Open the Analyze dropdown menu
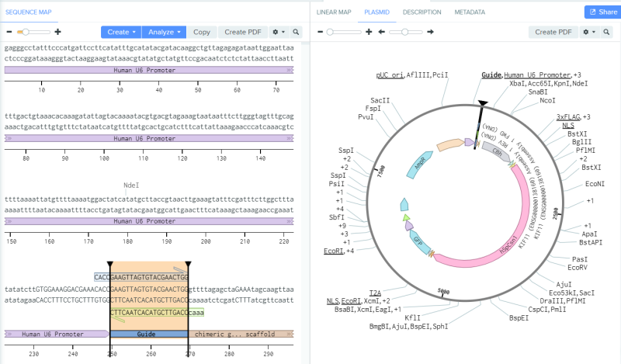 point(164,32)
